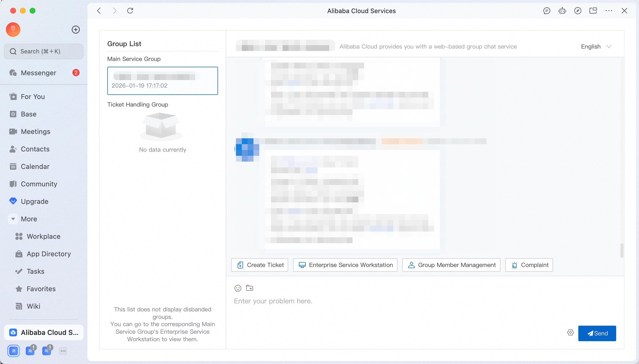Open Messenger in the sidebar
Image resolution: width=639 pixels, height=364 pixels.
(39, 73)
